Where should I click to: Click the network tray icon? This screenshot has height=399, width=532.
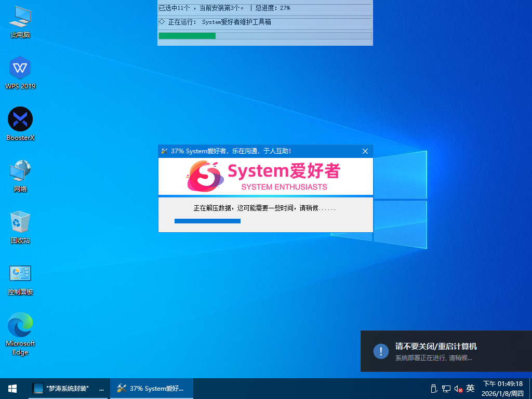tap(446, 389)
